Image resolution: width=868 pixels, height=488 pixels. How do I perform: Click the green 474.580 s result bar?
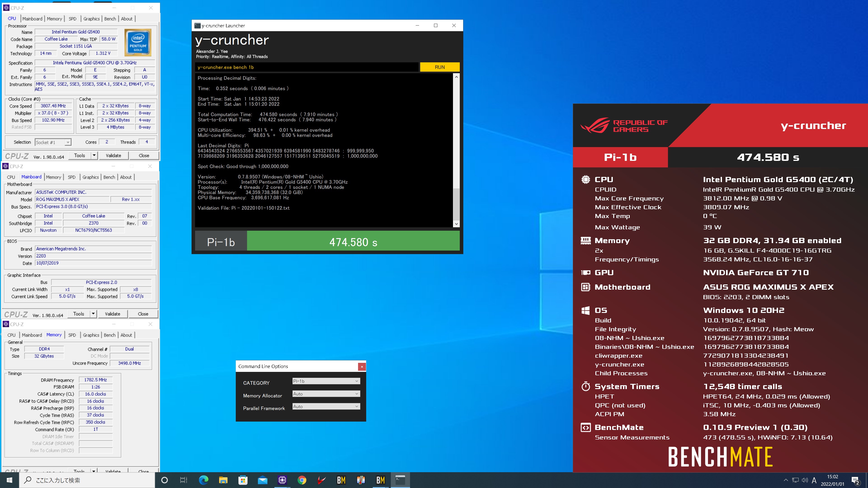[353, 241]
